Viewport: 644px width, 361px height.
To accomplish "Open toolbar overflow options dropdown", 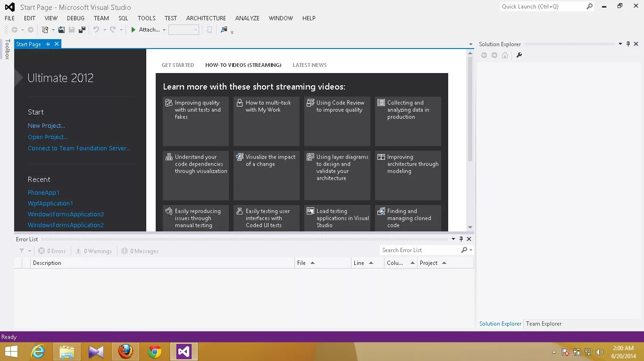I will [x=232, y=32].
